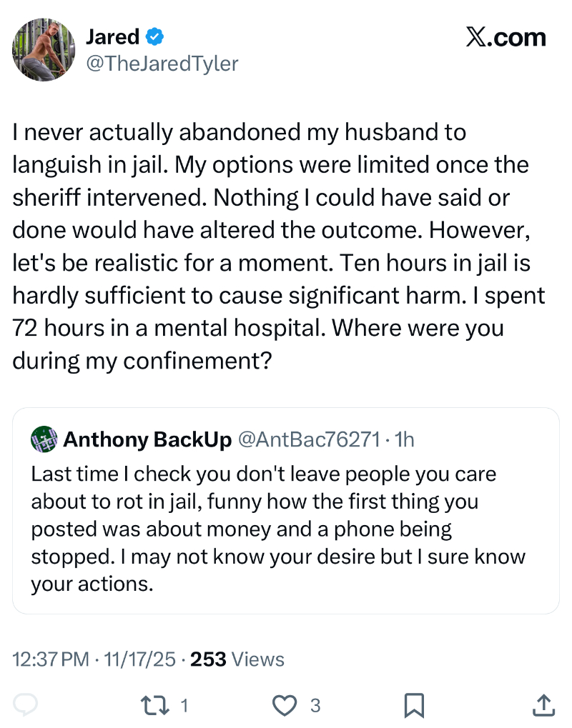Viewport: 572px width, 728px height.
Task: Click the like count of 3
Action: [x=315, y=706]
